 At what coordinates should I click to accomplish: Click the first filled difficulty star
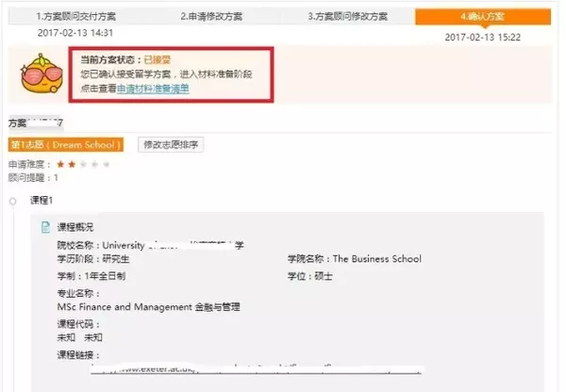coord(59,164)
